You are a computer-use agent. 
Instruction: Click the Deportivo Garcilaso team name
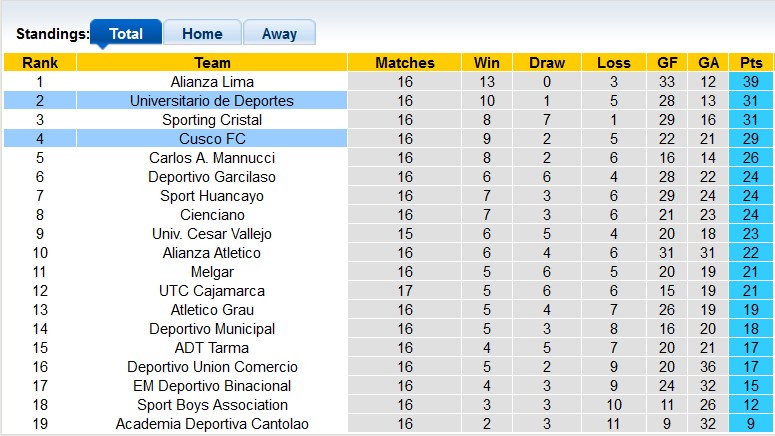[x=212, y=177]
